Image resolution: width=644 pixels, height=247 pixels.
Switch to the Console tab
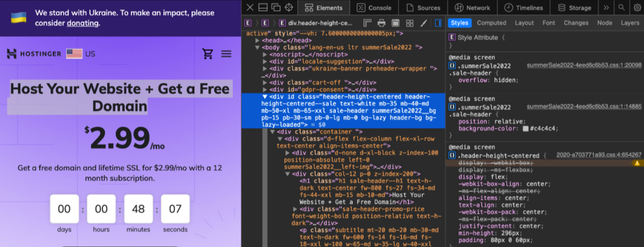pyautogui.click(x=374, y=8)
